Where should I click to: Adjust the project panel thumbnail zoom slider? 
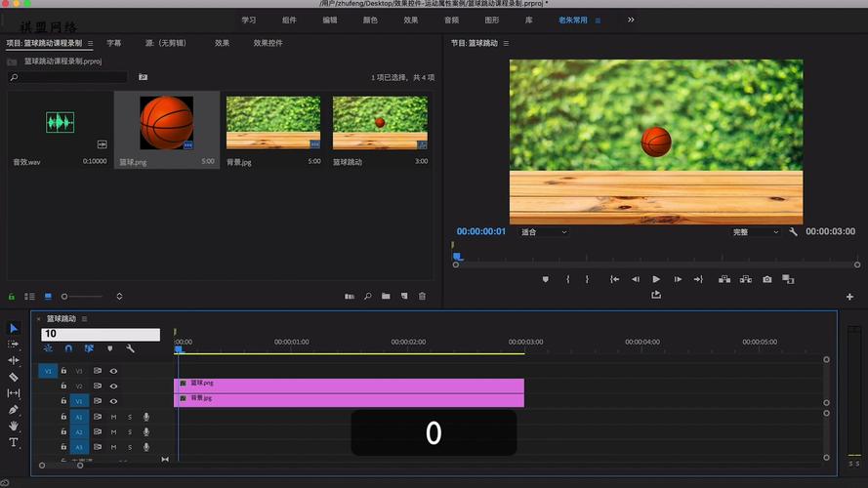tap(82, 297)
